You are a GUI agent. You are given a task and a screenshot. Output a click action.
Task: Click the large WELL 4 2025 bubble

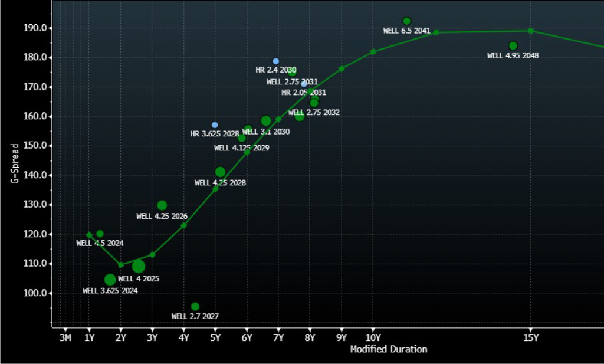[139, 267]
